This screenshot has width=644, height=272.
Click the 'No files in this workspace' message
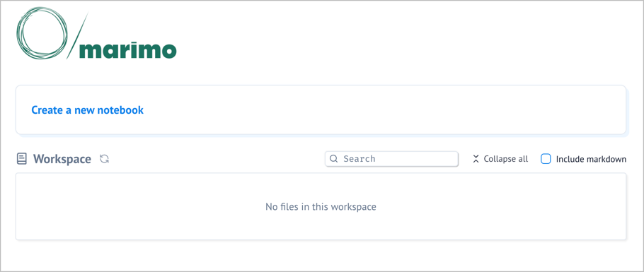click(321, 206)
